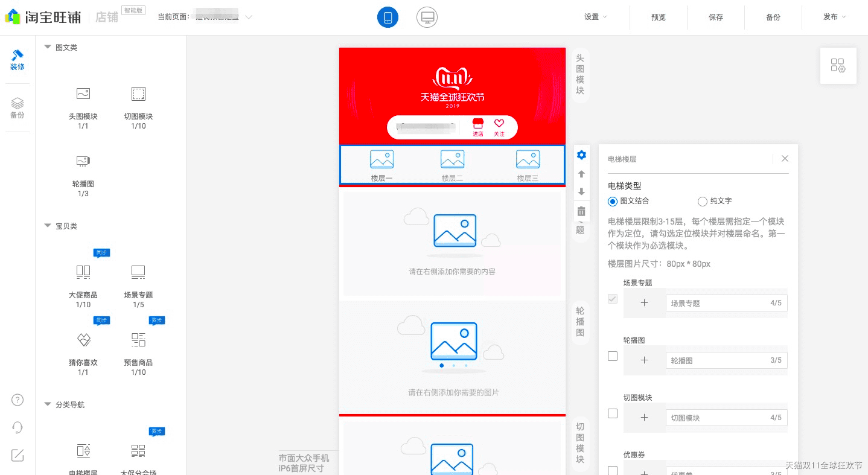Select 头图模块 side label
This screenshot has width=868, height=475.
coord(580,75)
